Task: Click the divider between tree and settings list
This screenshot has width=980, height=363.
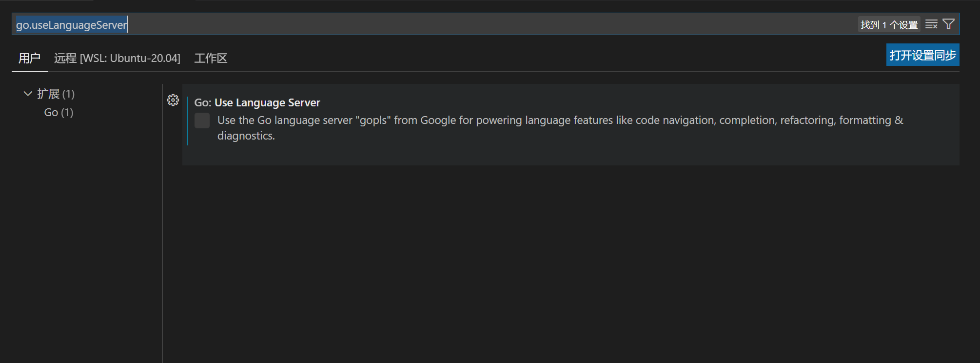Action: 162,220
